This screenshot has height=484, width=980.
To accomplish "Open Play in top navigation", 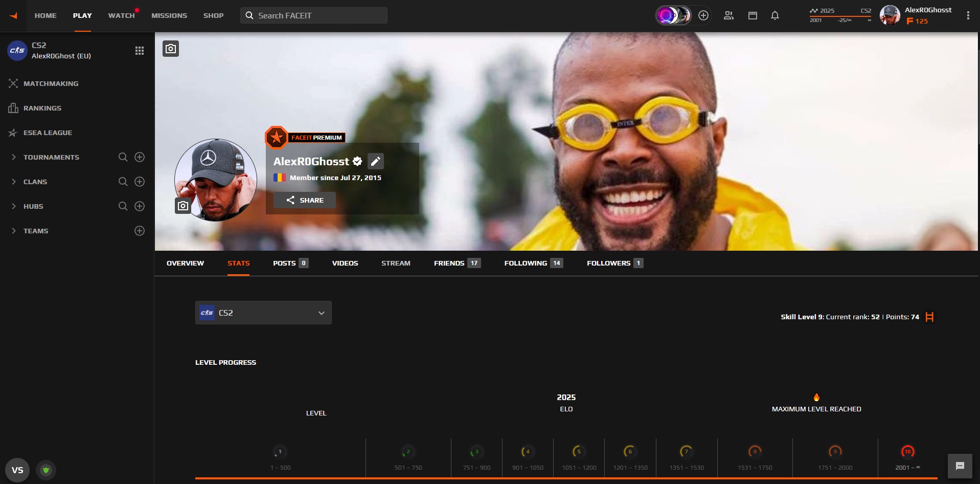I will tap(82, 15).
